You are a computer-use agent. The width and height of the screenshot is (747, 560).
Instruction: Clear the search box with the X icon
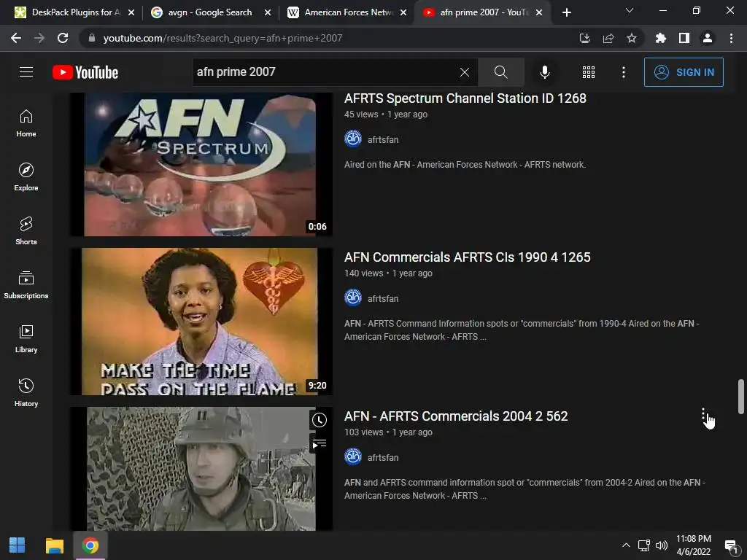tap(465, 72)
